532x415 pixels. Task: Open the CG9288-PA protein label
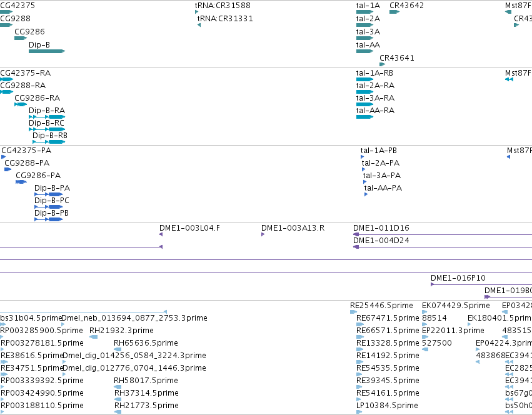click(27, 163)
